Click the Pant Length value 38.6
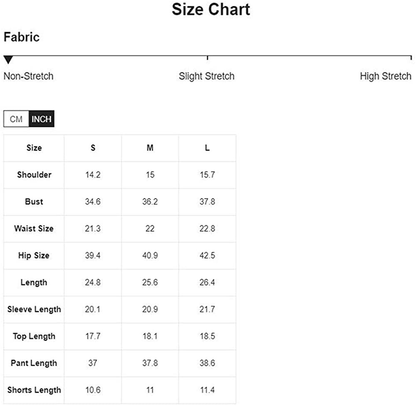 (207, 363)
